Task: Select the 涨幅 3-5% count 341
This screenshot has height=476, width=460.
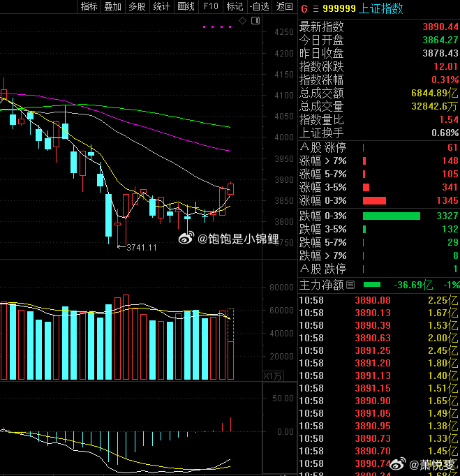Action: tap(450, 187)
